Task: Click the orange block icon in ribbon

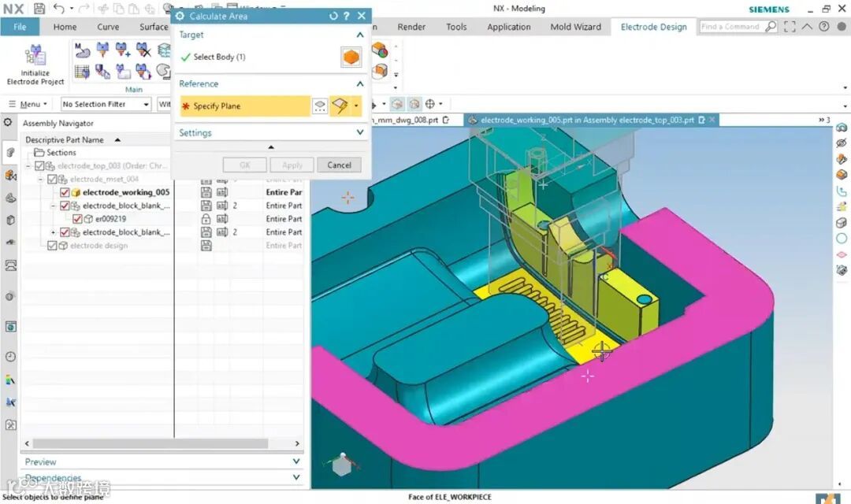Action: click(380, 71)
